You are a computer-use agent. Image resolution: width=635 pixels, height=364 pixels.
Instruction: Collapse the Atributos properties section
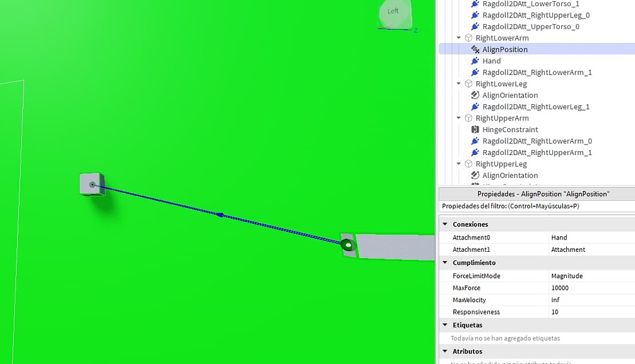click(x=445, y=351)
